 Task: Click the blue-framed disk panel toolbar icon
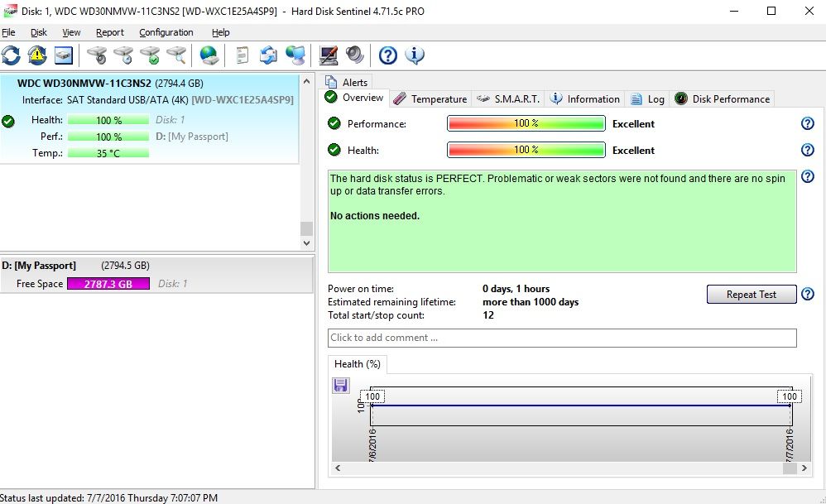point(64,55)
